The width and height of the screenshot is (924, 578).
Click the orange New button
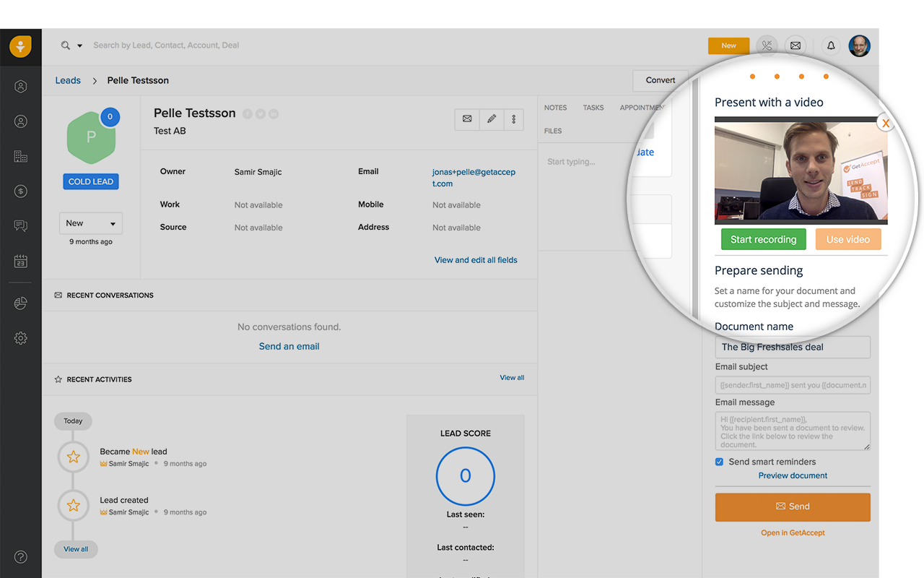point(728,46)
